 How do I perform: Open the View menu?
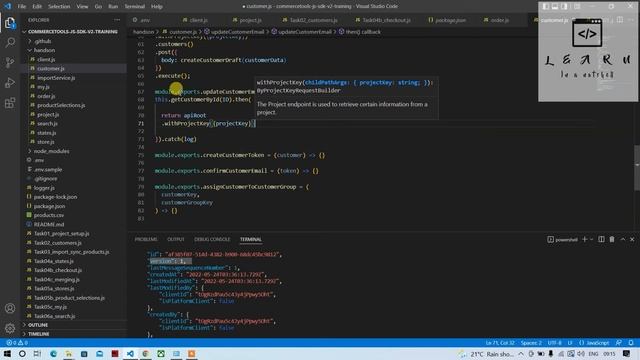82,7
